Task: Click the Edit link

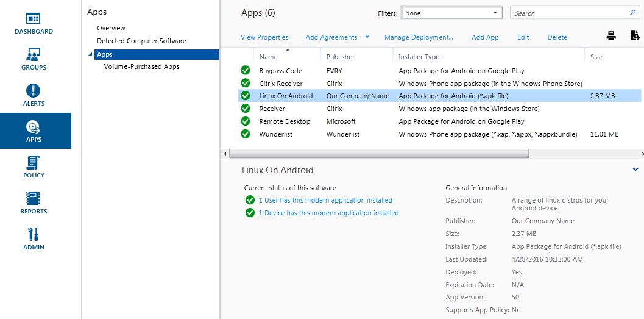Action: coord(523,37)
